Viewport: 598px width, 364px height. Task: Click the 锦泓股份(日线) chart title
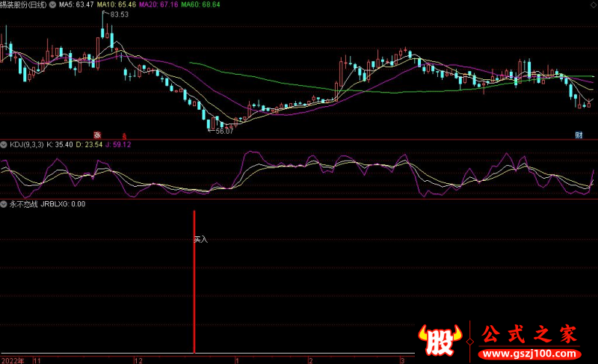coord(23,4)
